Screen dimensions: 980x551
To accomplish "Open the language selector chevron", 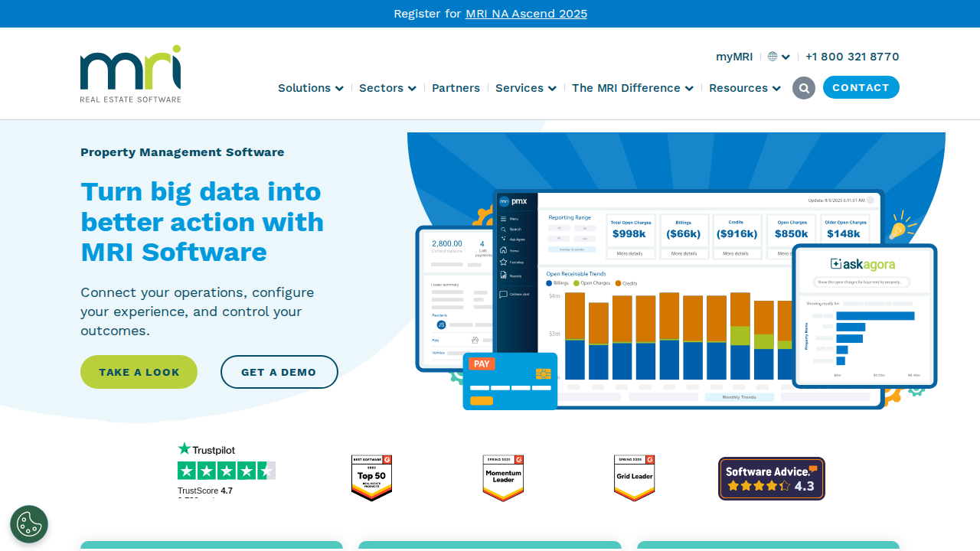I will (786, 57).
